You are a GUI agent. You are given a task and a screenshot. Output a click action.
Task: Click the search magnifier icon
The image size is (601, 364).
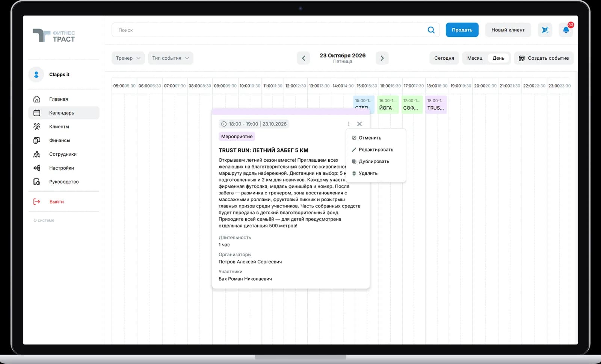pyautogui.click(x=431, y=30)
